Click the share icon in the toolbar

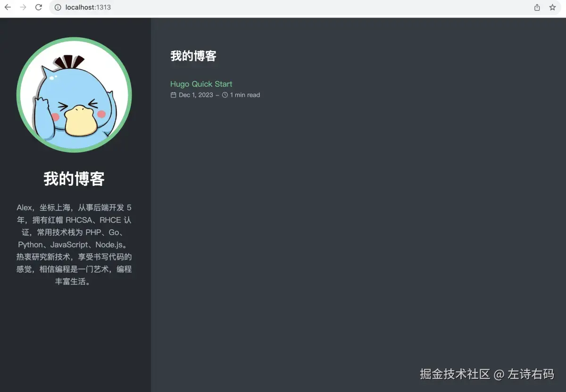537,8
